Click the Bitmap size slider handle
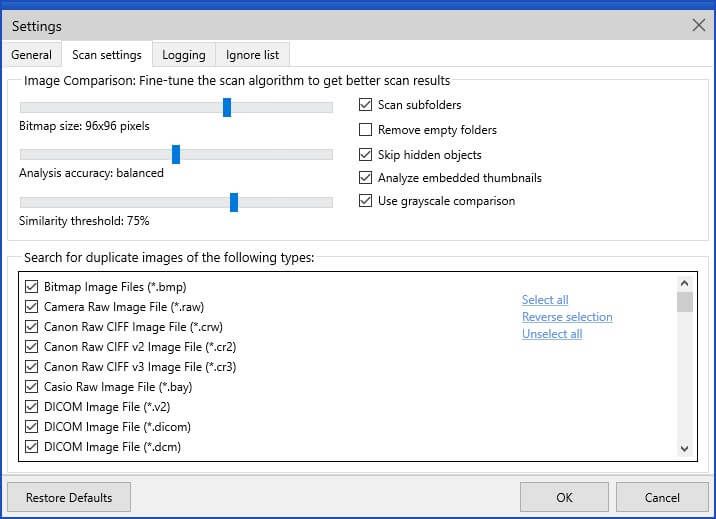The image size is (716, 519). point(227,107)
